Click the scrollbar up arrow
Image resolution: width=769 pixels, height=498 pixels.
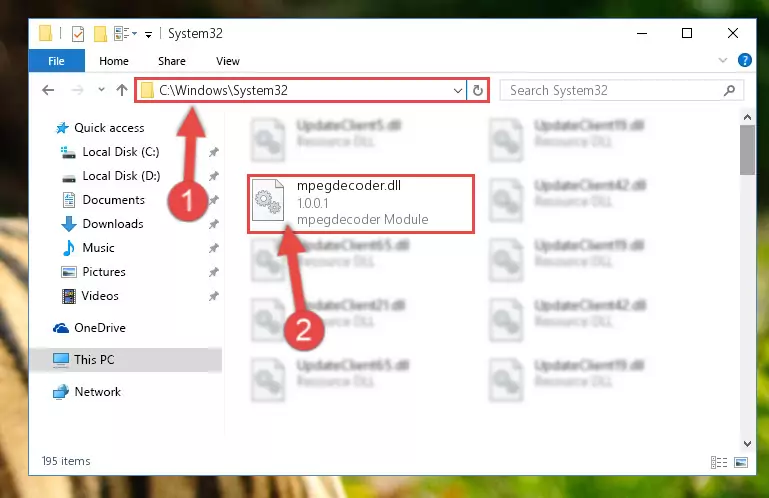747,117
